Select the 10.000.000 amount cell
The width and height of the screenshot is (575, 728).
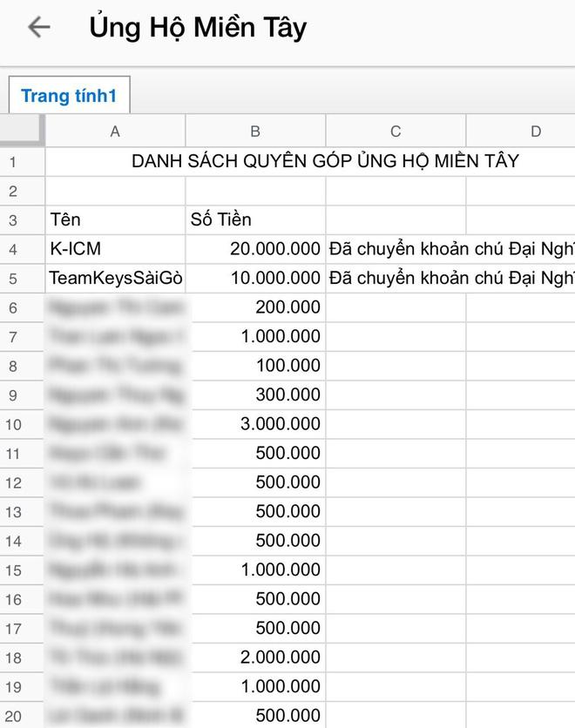pyautogui.click(x=255, y=278)
